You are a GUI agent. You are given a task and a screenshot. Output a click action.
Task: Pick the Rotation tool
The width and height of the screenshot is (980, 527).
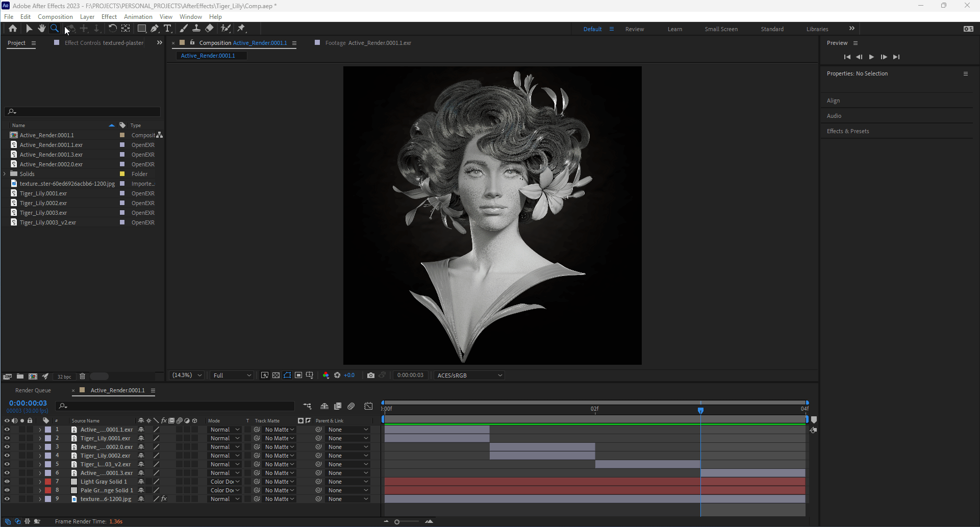[x=112, y=29]
